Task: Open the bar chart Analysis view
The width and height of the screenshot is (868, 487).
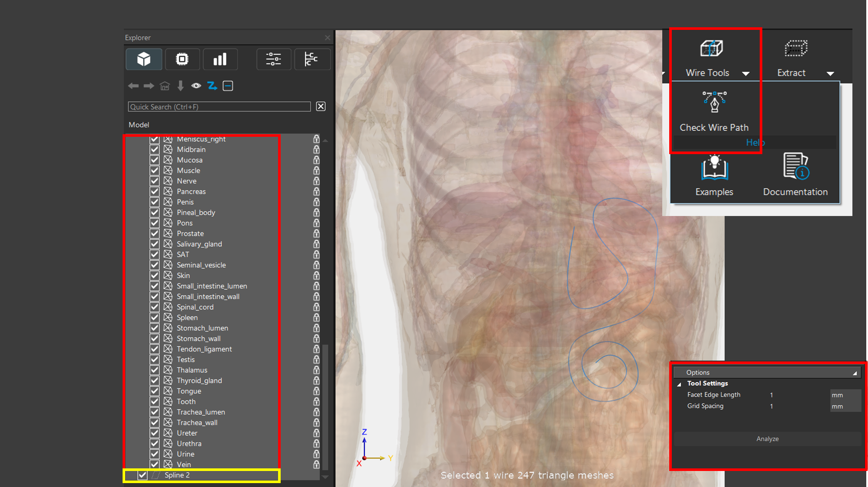Action: 220,59
